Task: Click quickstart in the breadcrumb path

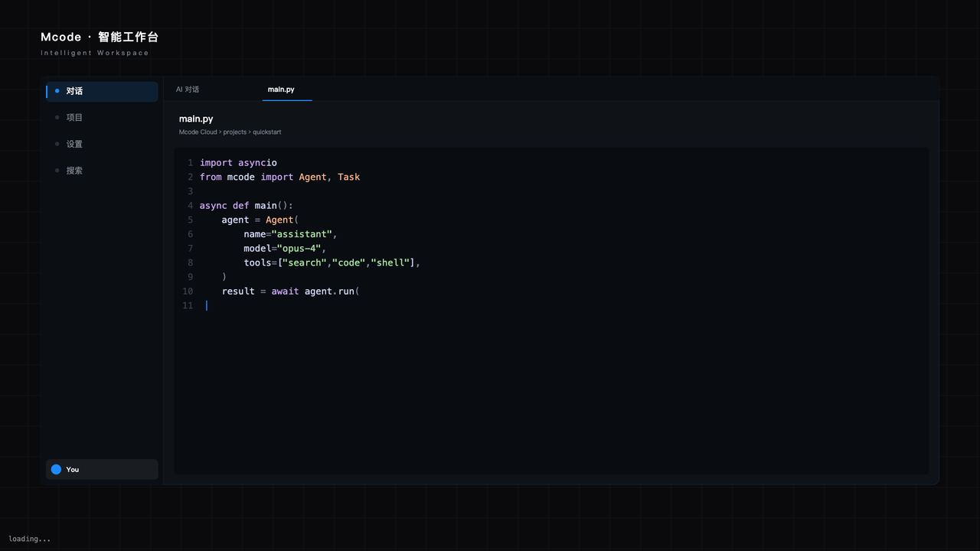Action: pos(267,132)
